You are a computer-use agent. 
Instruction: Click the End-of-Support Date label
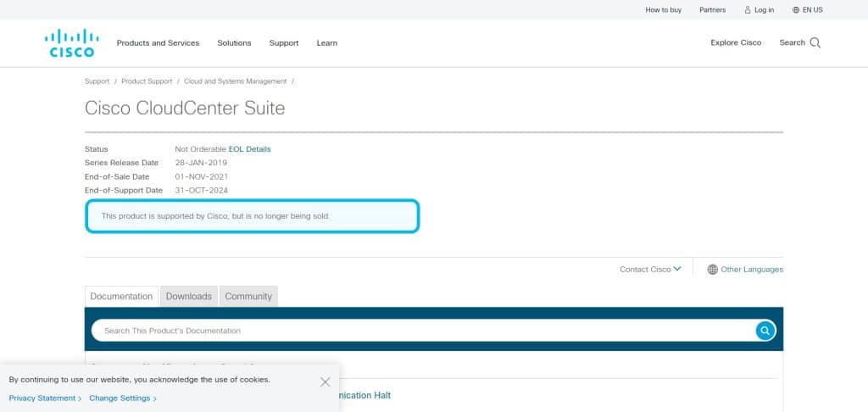click(x=124, y=191)
